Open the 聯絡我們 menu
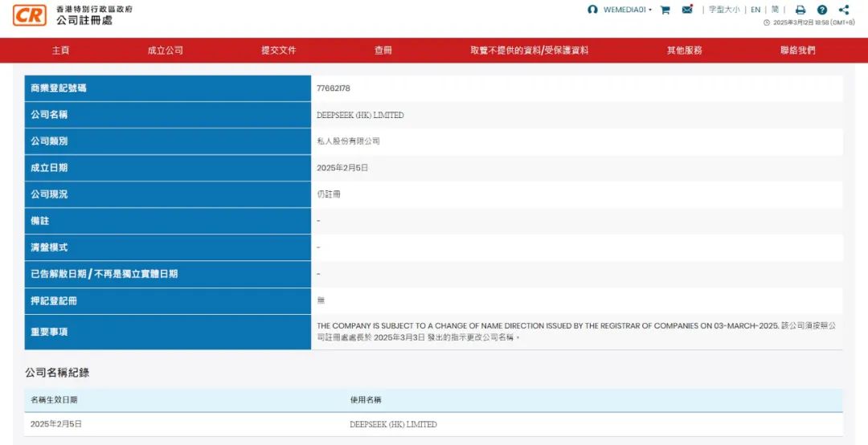The image size is (868, 445). click(x=798, y=51)
